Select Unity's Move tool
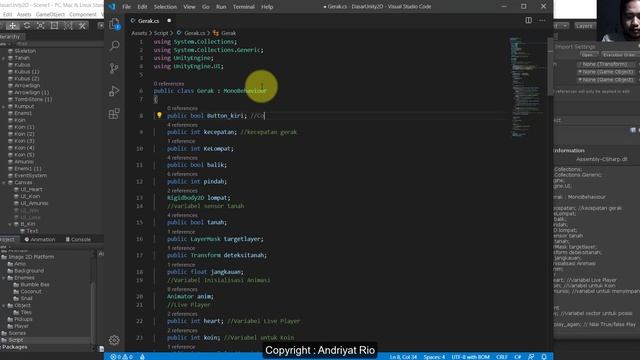This screenshot has width=640, height=360. pos(13,26)
